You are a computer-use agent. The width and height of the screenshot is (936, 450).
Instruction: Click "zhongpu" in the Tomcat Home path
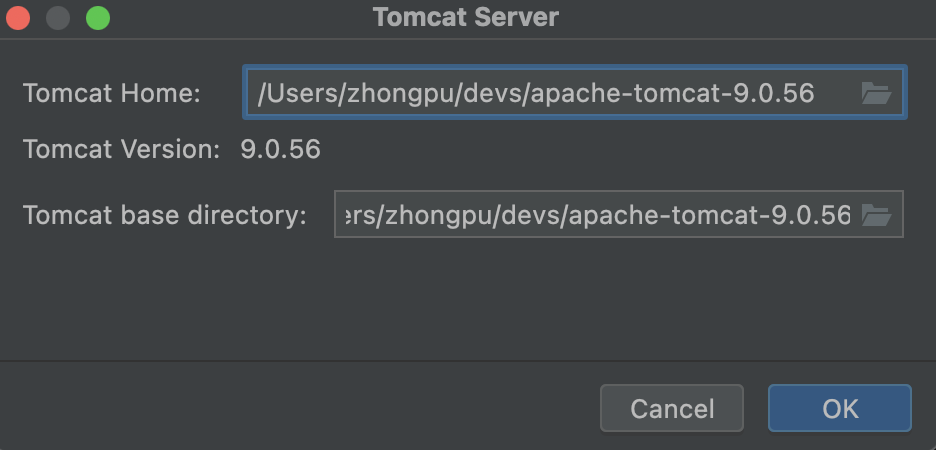pyautogui.click(x=392, y=94)
